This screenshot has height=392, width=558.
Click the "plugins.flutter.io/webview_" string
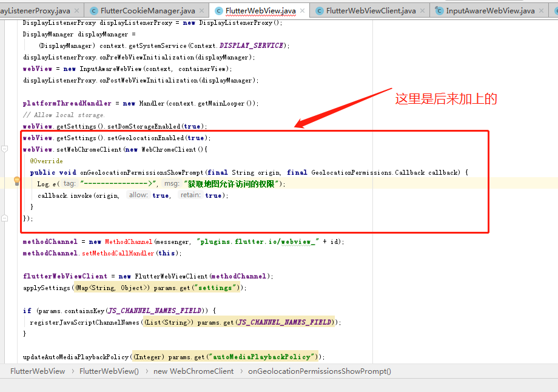tap(258, 242)
